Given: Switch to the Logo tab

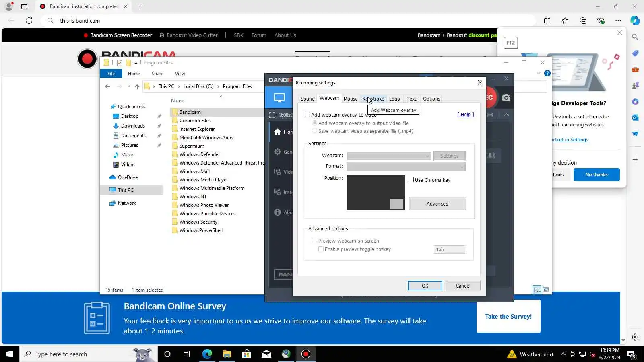Looking at the screenshot, I should (x=394, y=99).
